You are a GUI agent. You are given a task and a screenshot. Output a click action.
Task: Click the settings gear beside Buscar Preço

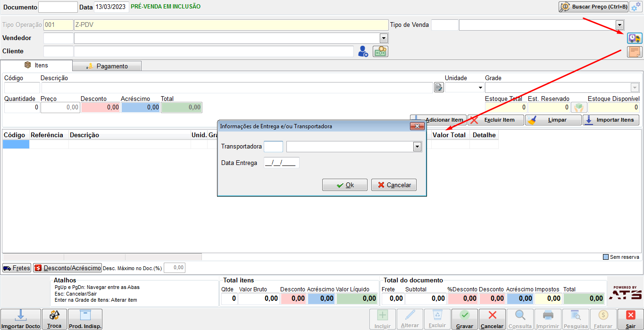[636, 7]
